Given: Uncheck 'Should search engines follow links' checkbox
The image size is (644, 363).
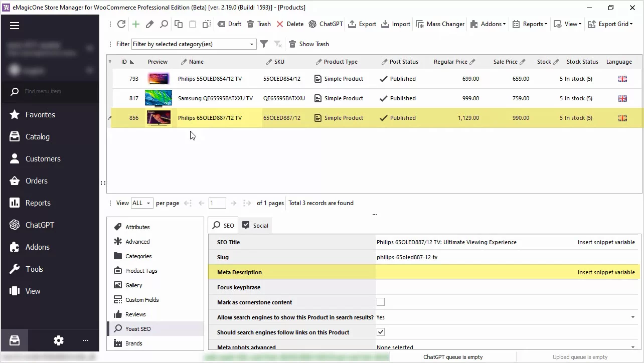Looking at the screenshot, I should pos(381,332).
